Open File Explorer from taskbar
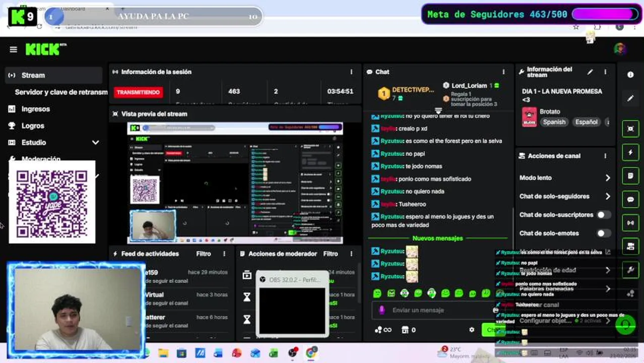The width and height of the screenshot is (644, 363). point(163,353)
